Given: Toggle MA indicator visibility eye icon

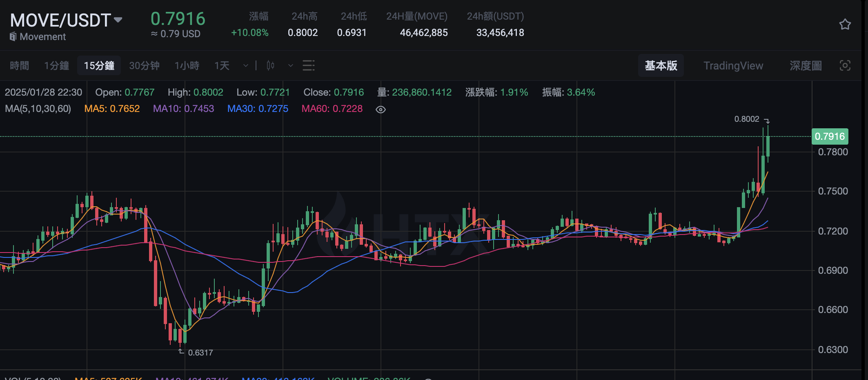Looking at the screenshot, I should [381, 110].
